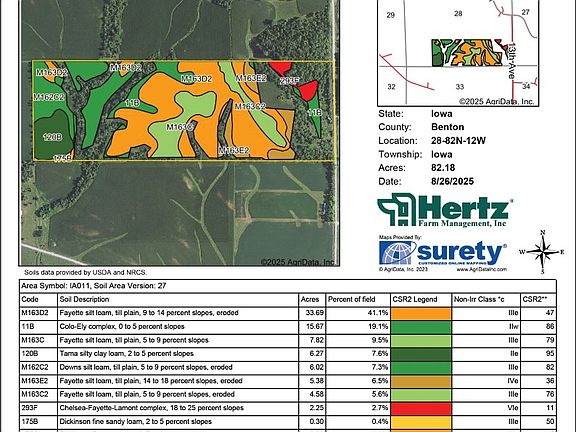Click the M163C label on the soil map
Screen dimensions: 576x432
tap(179, 127)
